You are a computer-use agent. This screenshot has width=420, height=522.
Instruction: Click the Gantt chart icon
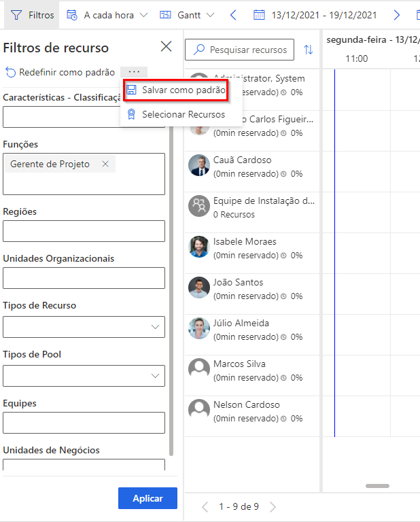pyautogui.click(x=165, y=15)
